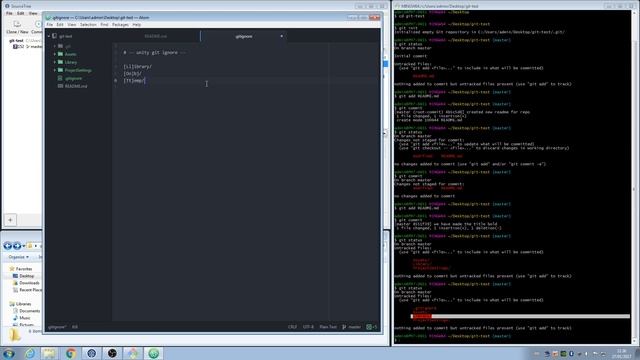
Task: Open Git Bash taskbar icon
Action: click(x=133, y=353)
